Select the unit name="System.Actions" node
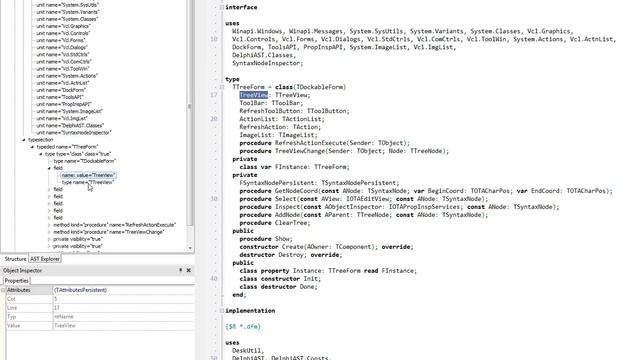This screenshot has width=640, height=360. 67,76
